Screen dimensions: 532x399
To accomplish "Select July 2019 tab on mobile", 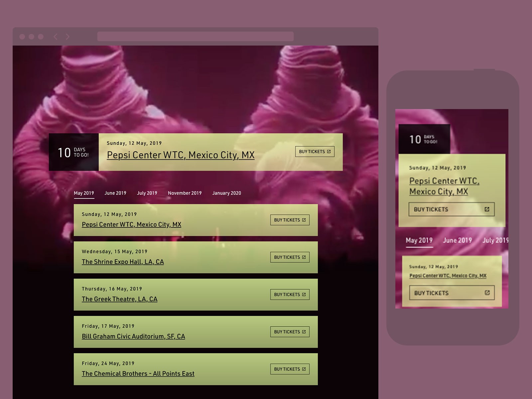I will [495, 240].
